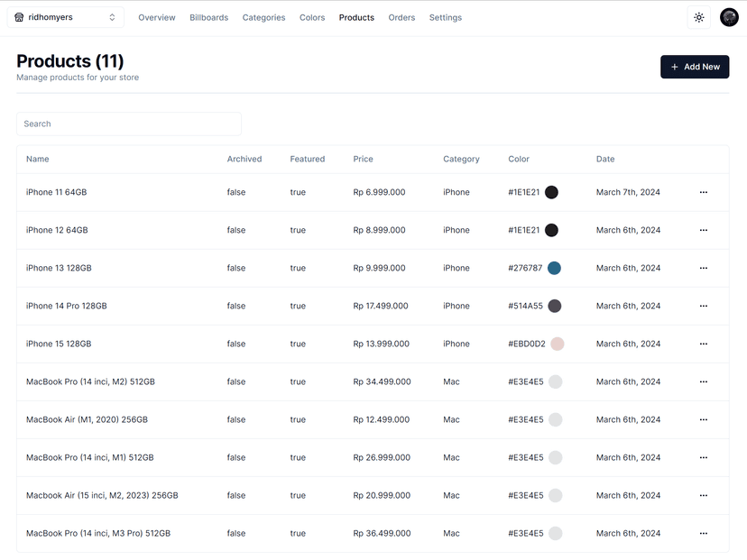This screenshot has height=560, width=747.
Task: Click the price Rp 8.999.000
Action: click(x=379, y=230)
